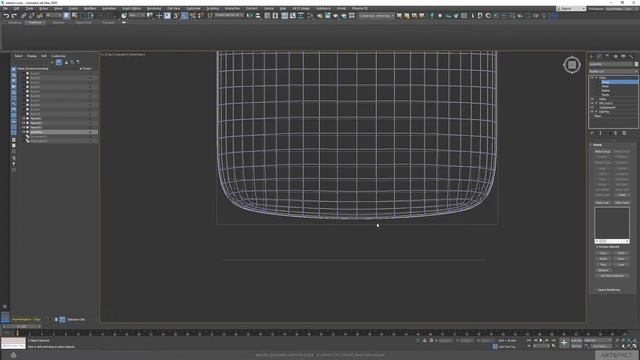The height and width of the screenshot is (360, 640).
Task: Click the Pin Stack icon below modifier stack
Action: click(592, 133)
